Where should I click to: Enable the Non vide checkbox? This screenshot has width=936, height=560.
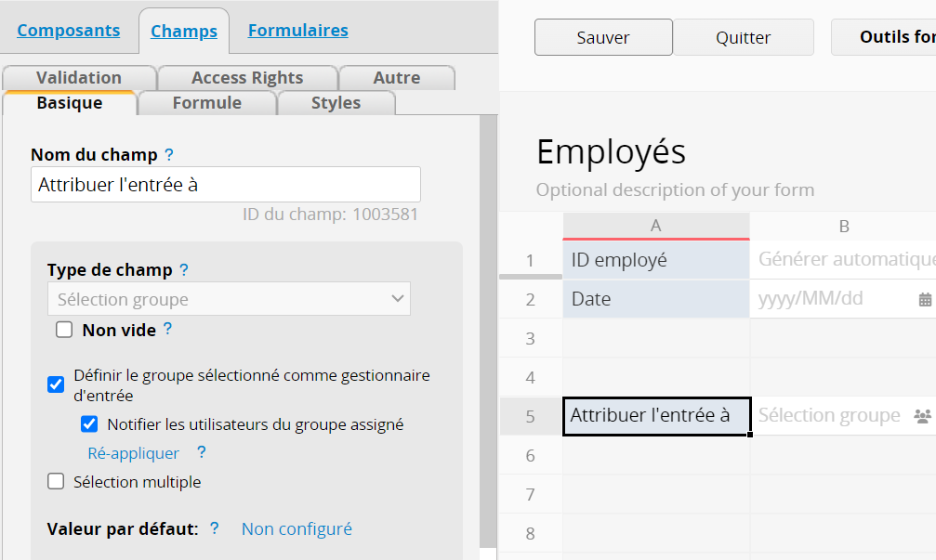click(64, 330)
